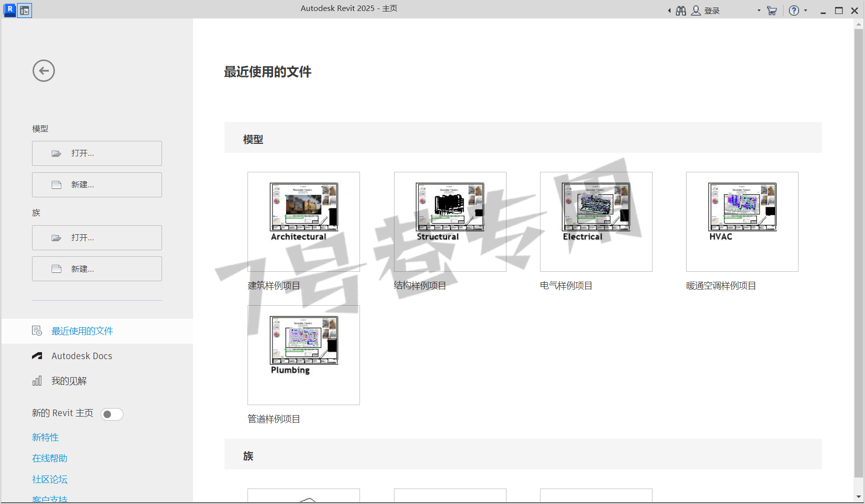Open the Electrical sample project thumbnail
The image size is (865, 504).
pos(596,222)
